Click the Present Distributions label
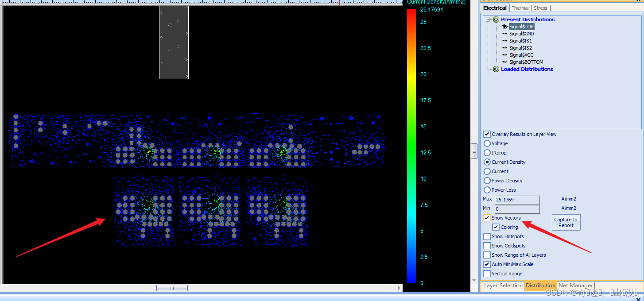644x301 pixels. click(528, 19)
